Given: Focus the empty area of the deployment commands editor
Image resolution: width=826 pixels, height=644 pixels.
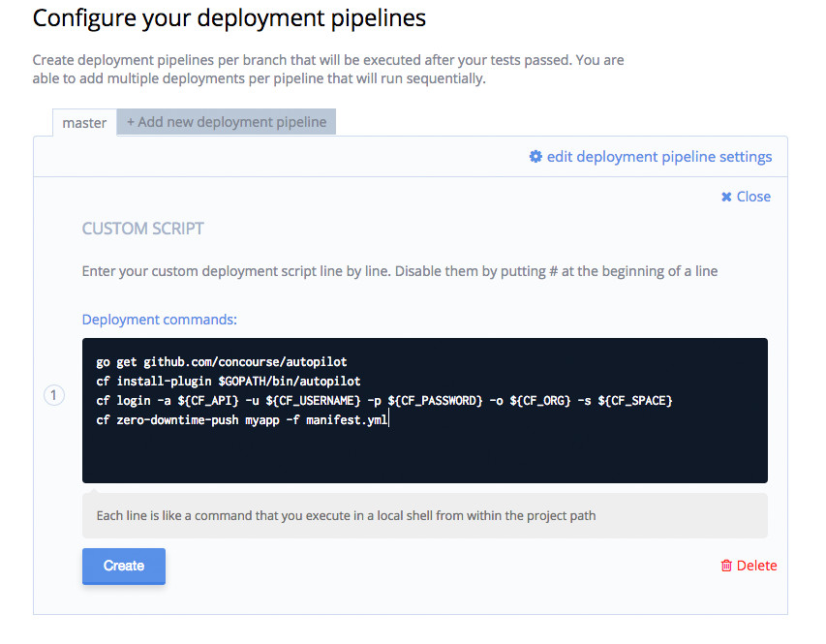Looking at the screenshot, I should (x=424, y=453).
